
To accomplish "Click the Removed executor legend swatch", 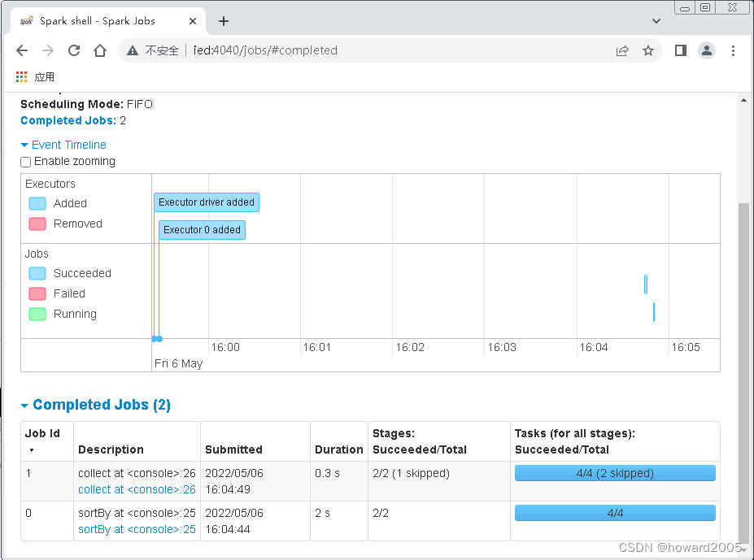I will tap(37, 224).
